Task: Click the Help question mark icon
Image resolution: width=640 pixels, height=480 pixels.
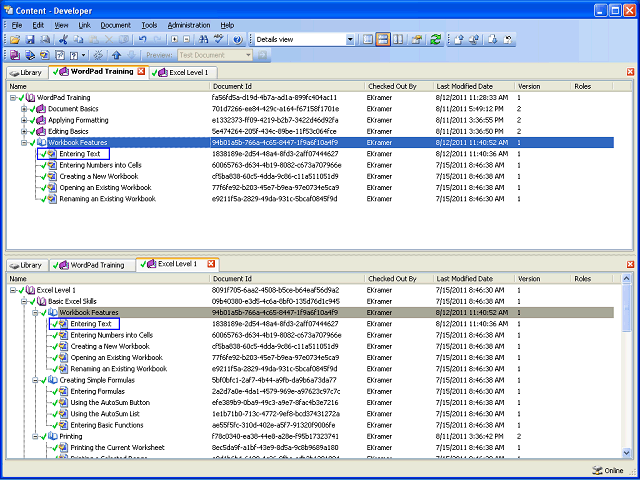Action: tap(237, 40)
